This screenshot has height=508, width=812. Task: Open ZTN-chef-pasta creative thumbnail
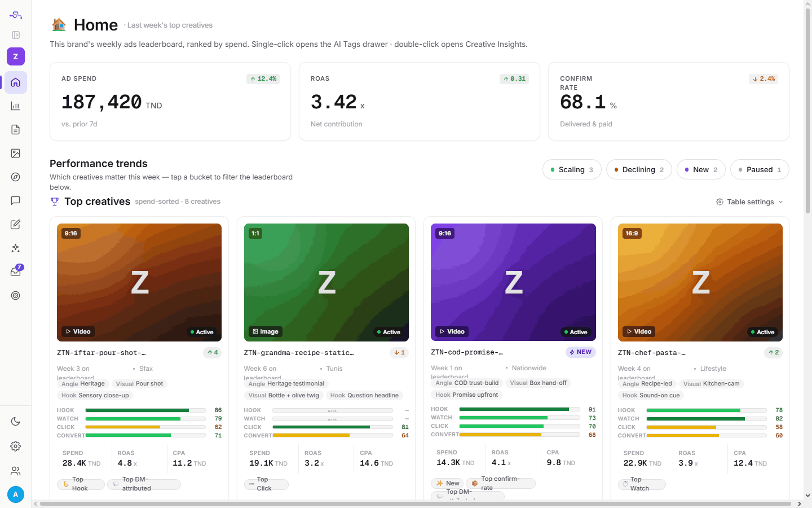pyautogui.click(x=700, y=282)
